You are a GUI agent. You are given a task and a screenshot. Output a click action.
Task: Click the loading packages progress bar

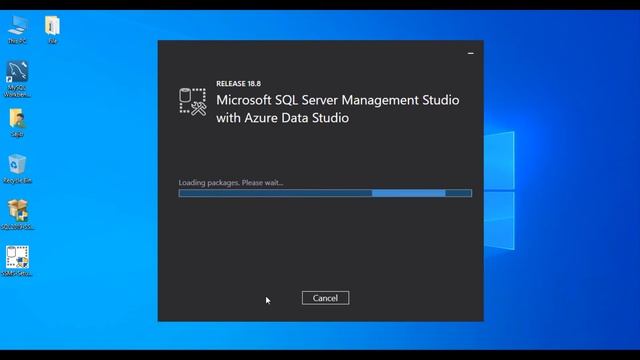(325, 193)
